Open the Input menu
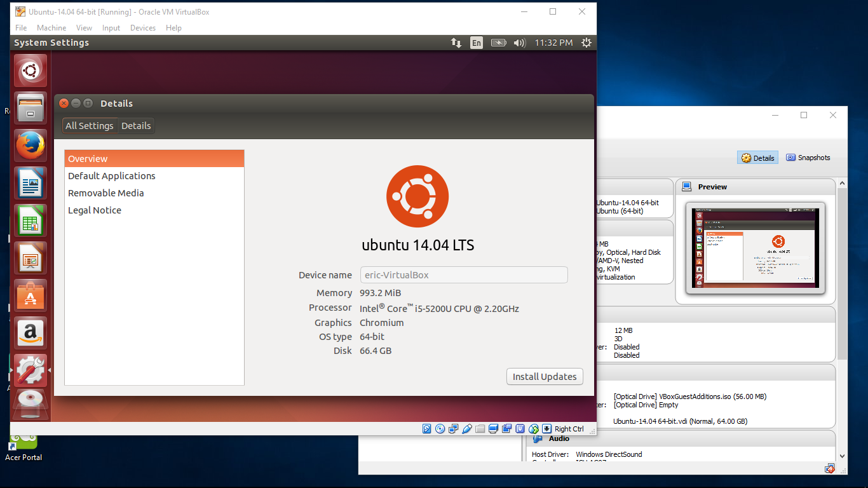The image size is (868, 488). pos(111,27)
